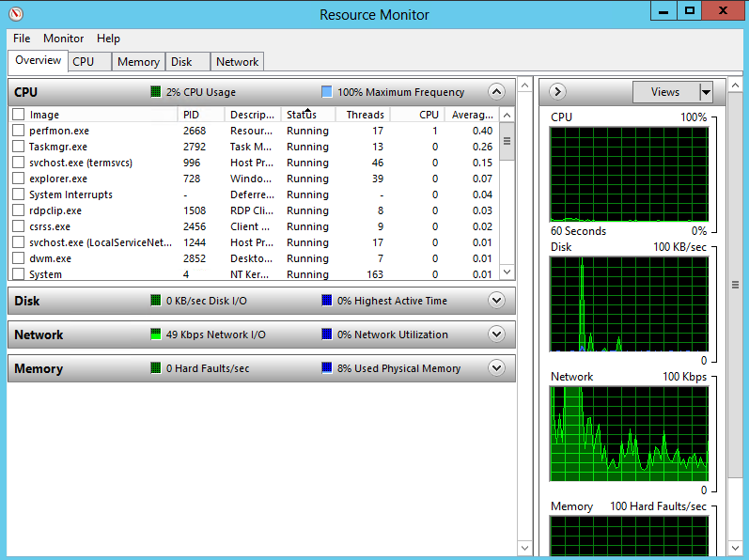Click the Network activity graph
Screen dimensions: 749x560
629,434
